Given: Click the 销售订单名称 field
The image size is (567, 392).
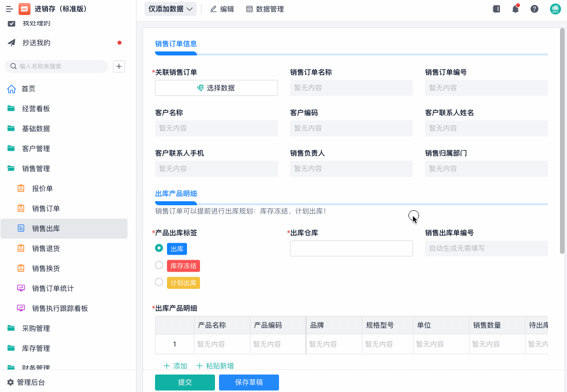Looking at the screenshot, I should pos(351,88).
